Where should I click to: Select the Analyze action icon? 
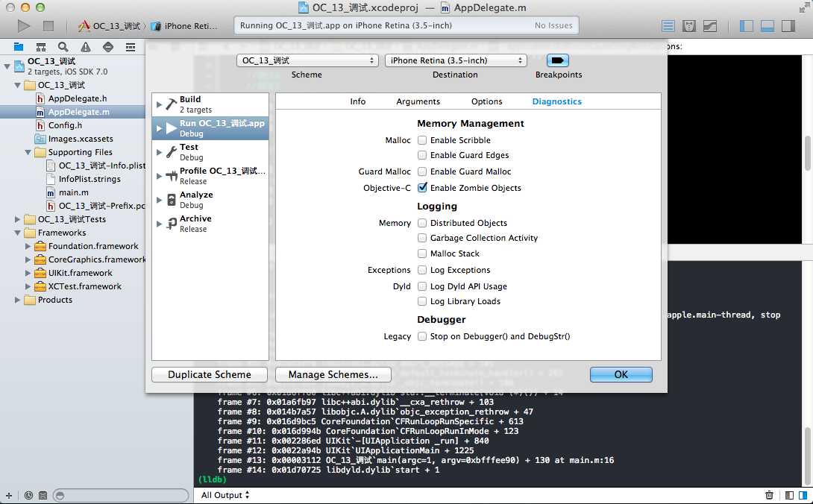pyautogui.click(x=172, y=200)
